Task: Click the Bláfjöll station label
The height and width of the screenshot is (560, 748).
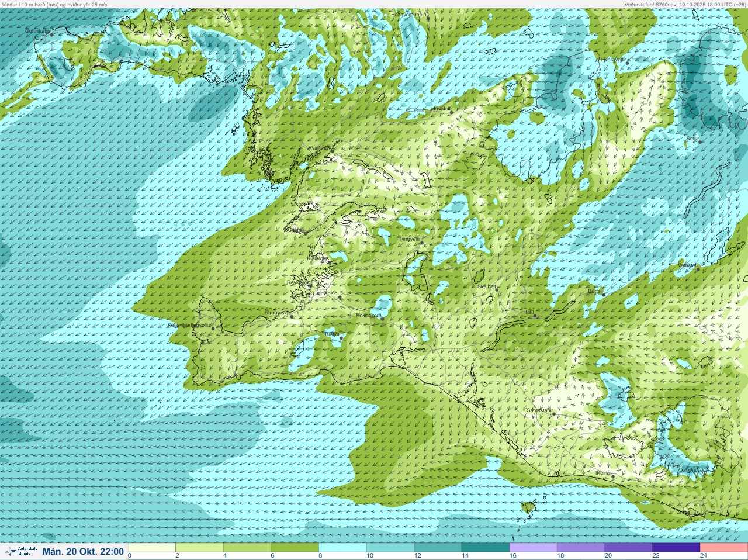Action: 333,334
